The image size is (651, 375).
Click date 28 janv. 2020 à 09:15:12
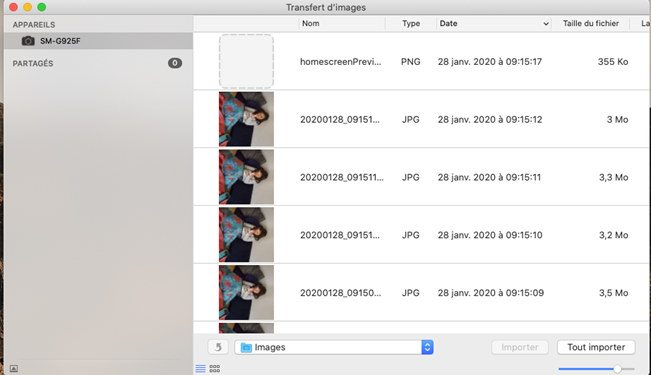(490, 120)
